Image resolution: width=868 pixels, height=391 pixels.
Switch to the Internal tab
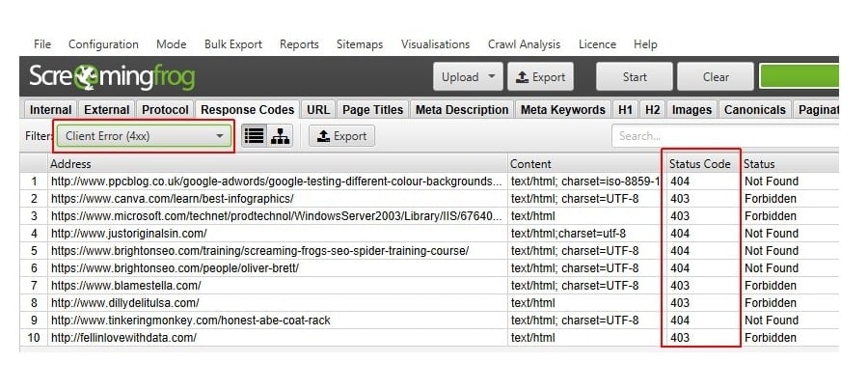point(50,110)
